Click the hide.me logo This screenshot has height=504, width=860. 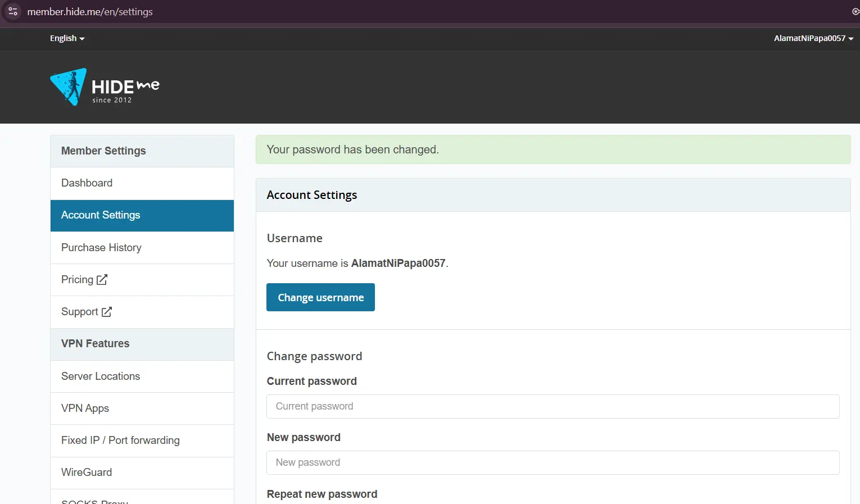[105, 87]
